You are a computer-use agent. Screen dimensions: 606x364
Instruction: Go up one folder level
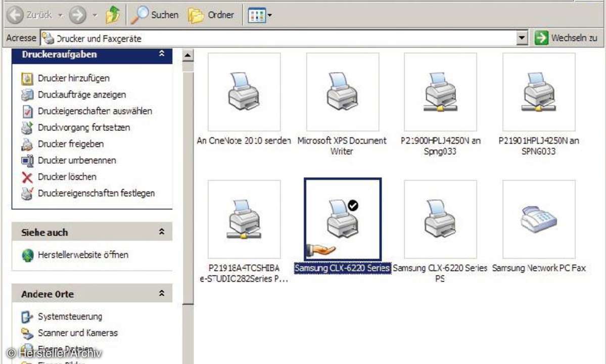coord(113,15)
